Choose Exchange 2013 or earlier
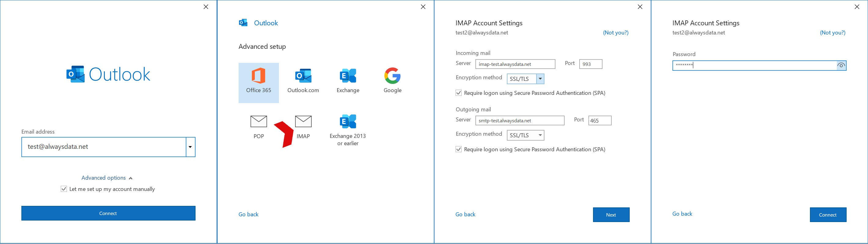This screenshot has width=868, height=244. coord(348,130)
